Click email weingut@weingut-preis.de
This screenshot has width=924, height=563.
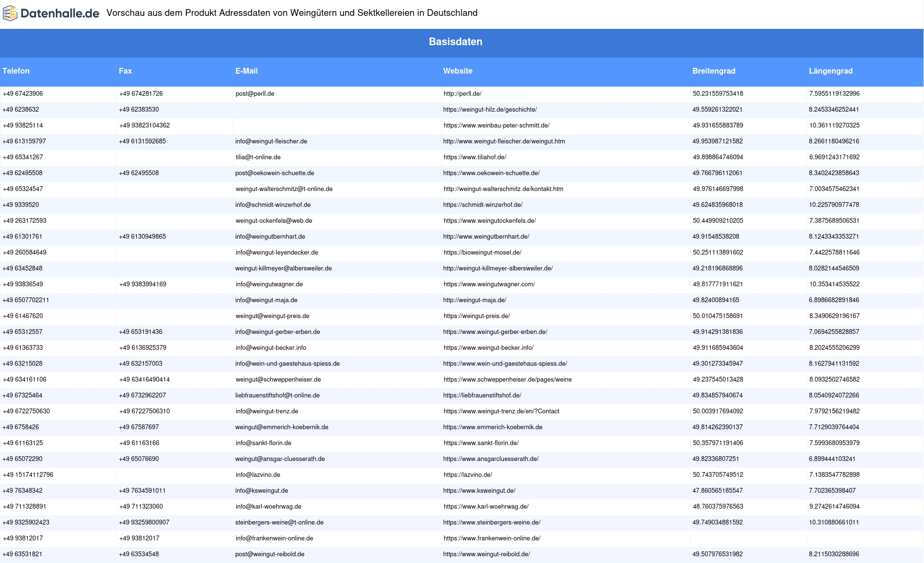coord(272,316)
